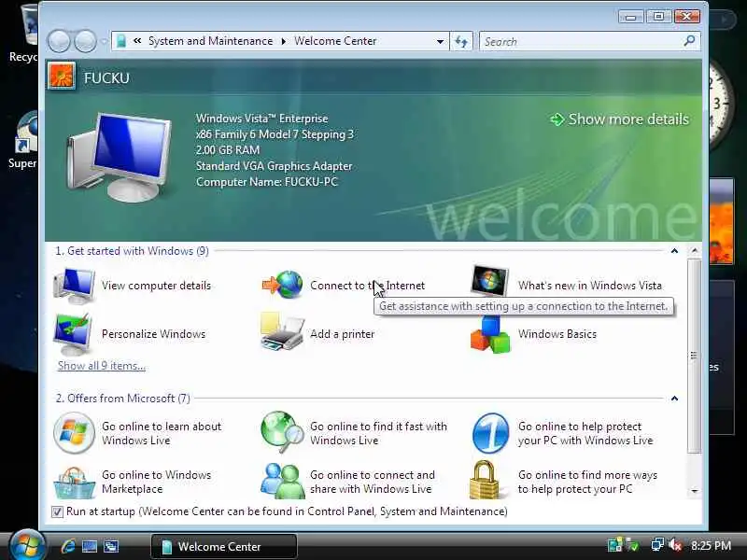The height and width of the screenshot is (560, 747).
Task: Click the protect your PC OneCare icon
Action: (x=490, y=433)
